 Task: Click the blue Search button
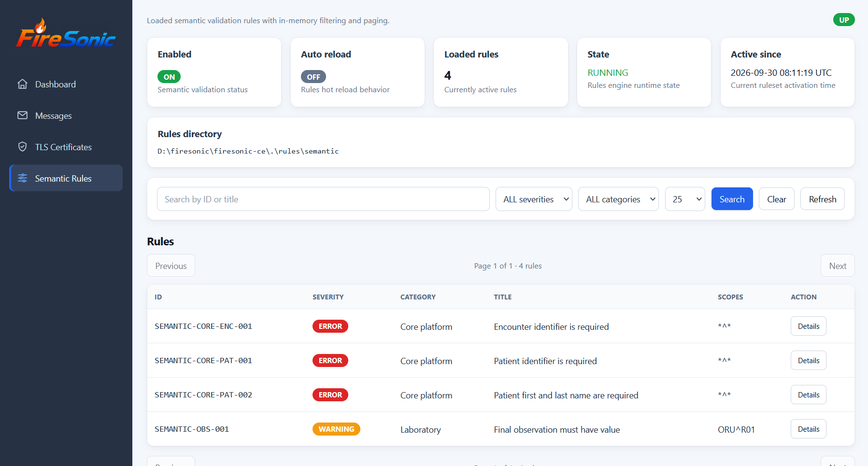coord(732,199)
